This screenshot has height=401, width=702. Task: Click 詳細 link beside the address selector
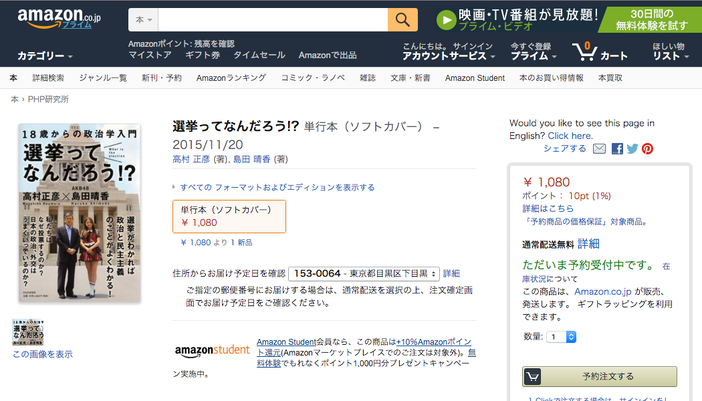click(x=451, y=273)
